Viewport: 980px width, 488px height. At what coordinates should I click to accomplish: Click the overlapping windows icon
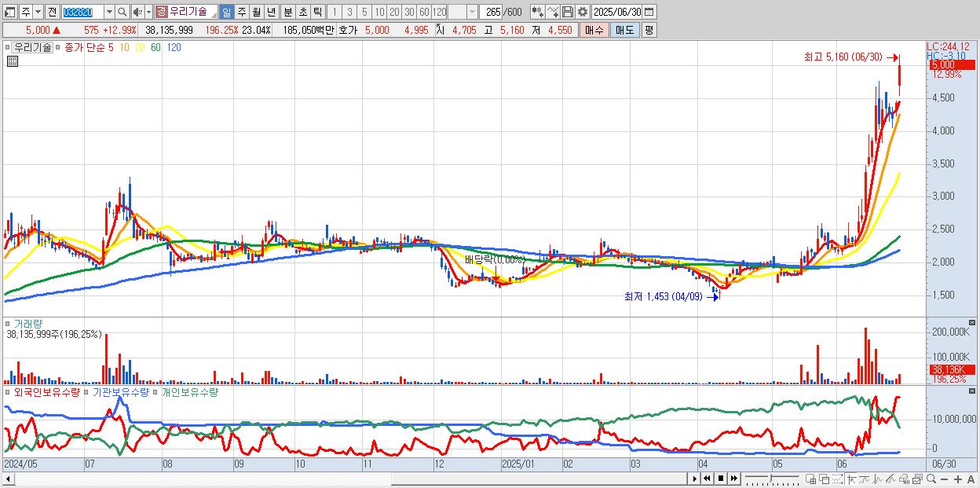pyautogui.click(x=824, y=479)
